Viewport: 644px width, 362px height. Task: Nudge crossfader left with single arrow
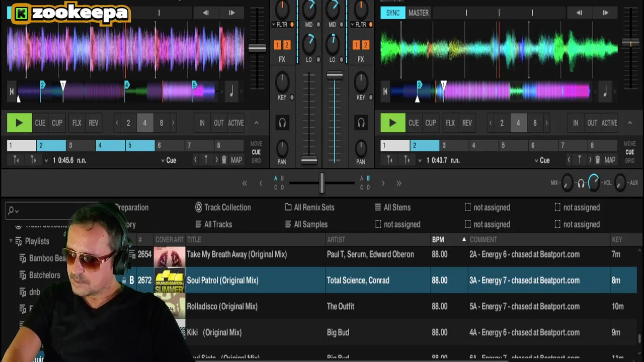(x=261, y=184)
